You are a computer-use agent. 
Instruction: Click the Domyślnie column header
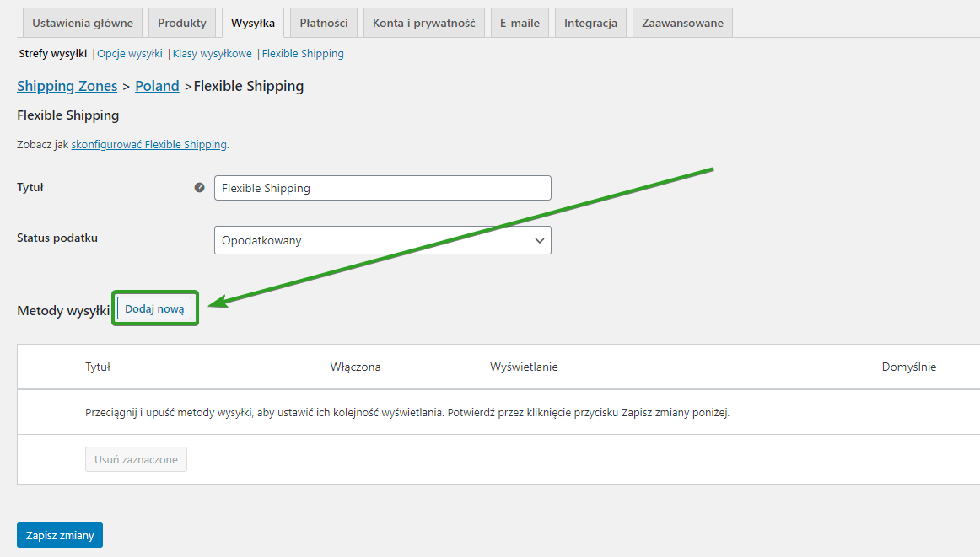point(909,367)
